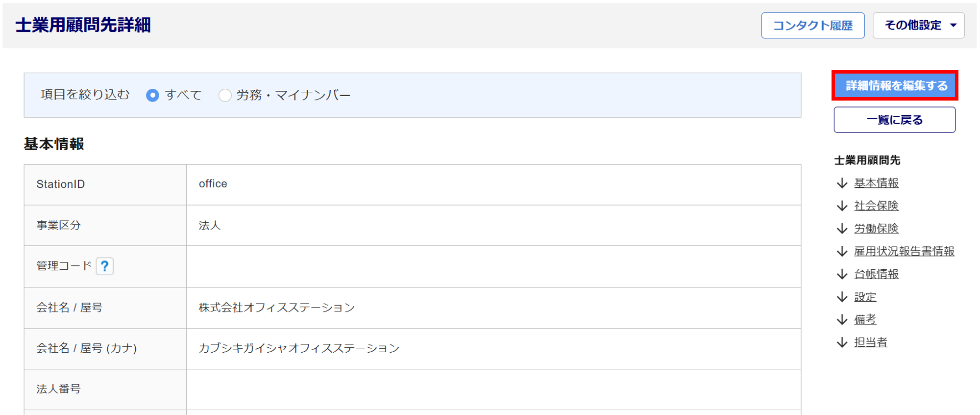The image size is (980, 415).
Task: Click the down arrow icon next to 備考
Action: click(842, 320)
